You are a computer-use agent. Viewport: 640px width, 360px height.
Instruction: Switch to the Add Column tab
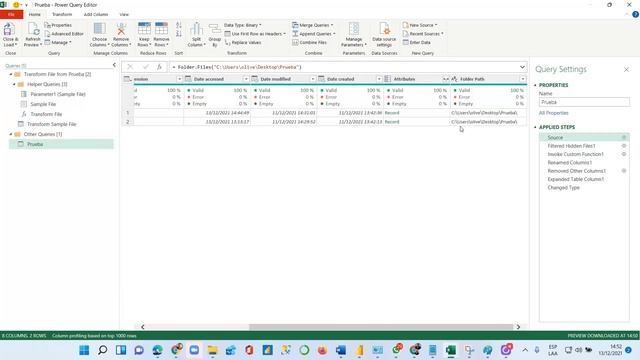pyautogui.click(x=96, y=15)
